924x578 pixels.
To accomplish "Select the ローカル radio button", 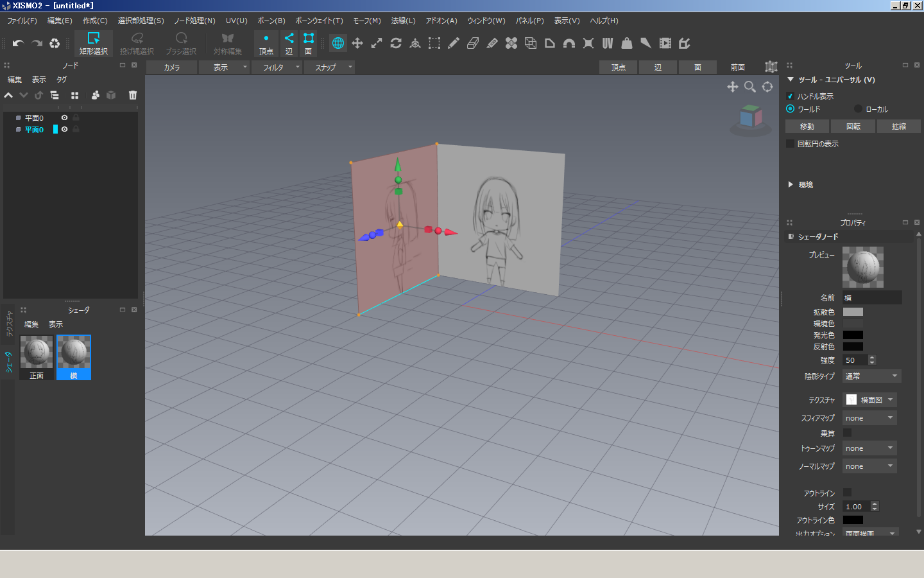I will click(x=858, y=109).
